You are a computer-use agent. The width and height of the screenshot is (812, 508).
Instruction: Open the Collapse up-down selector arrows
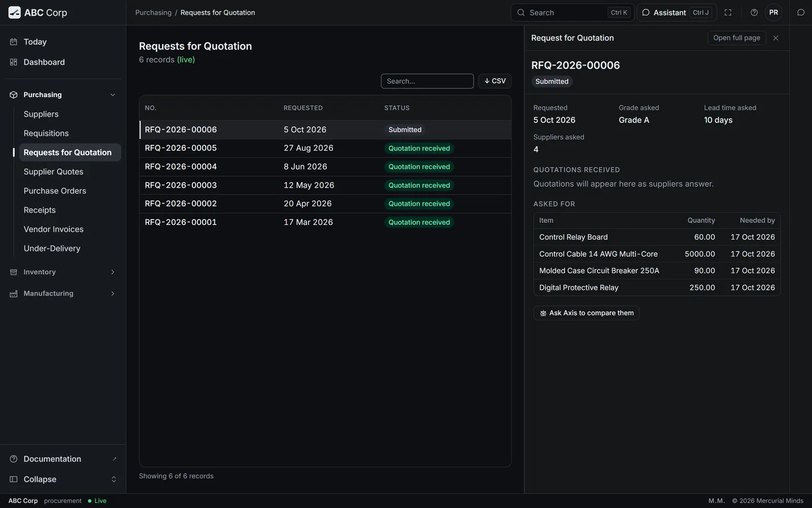[x=114, y=479]
